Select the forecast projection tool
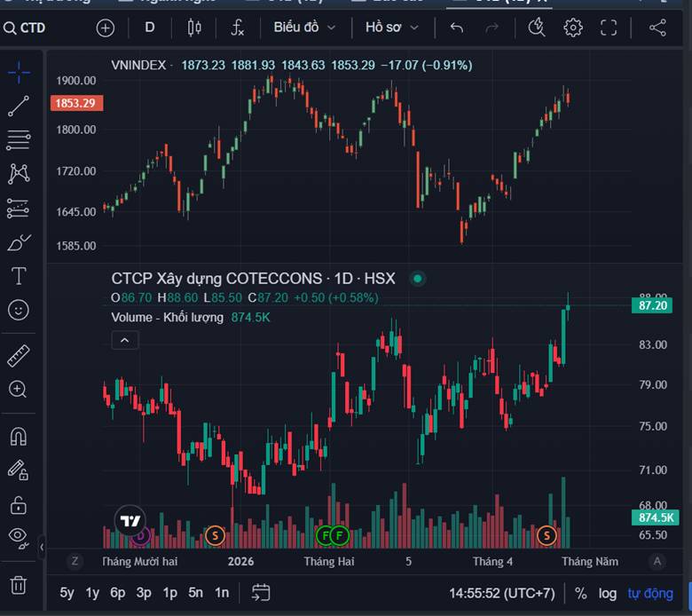692x616 pixels. [19, 208]
